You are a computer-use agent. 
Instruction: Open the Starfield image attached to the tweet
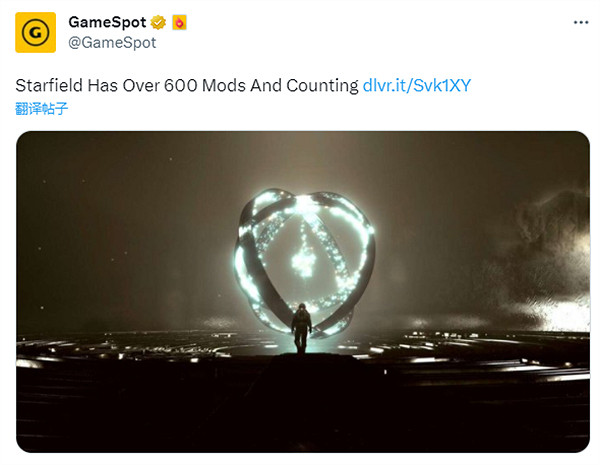302,290
